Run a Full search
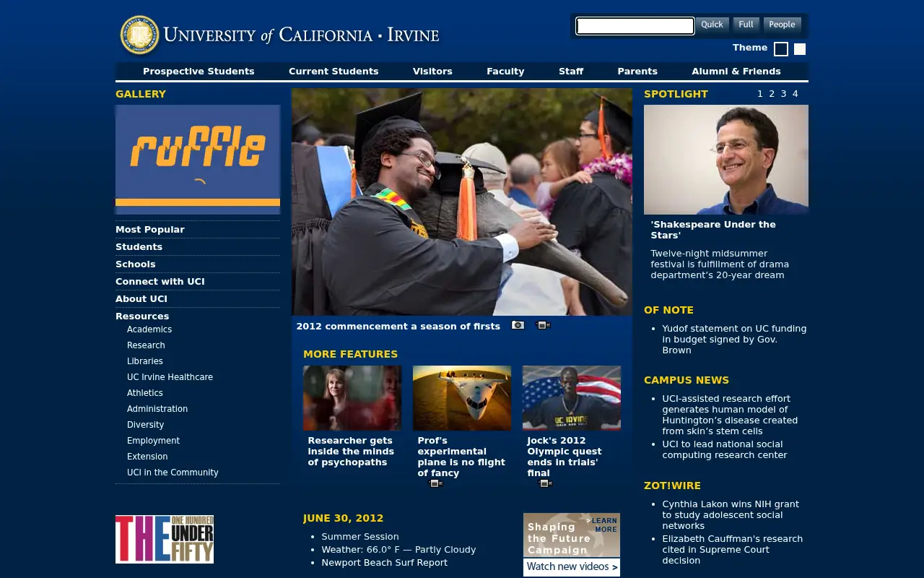The width and height of the screenshot is (924, 578). click(746, 25)
